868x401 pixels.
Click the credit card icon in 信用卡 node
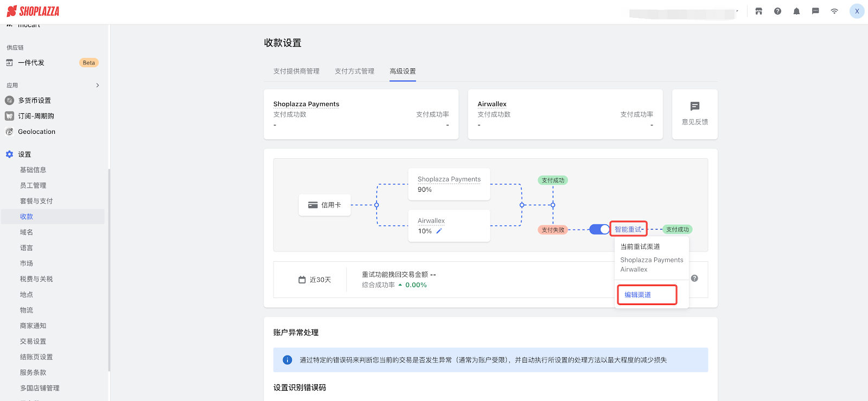coord(313,205)
